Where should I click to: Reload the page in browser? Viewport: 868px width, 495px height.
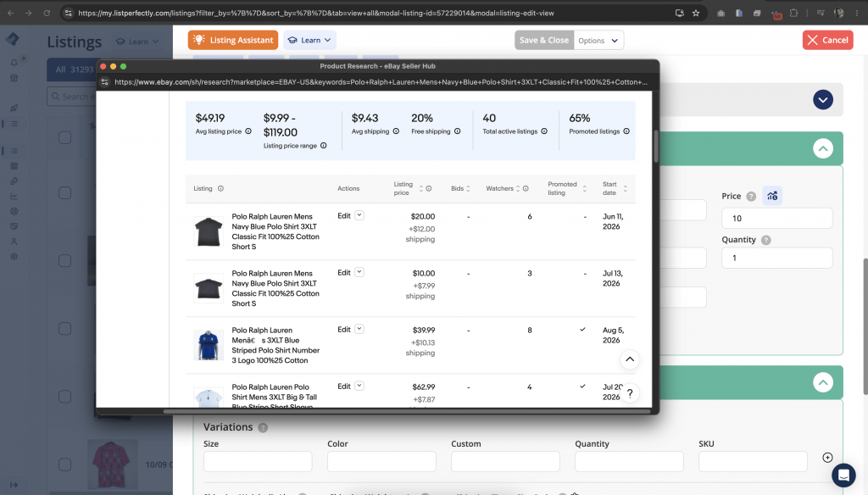pyautogui.click(x=47, y=13)
